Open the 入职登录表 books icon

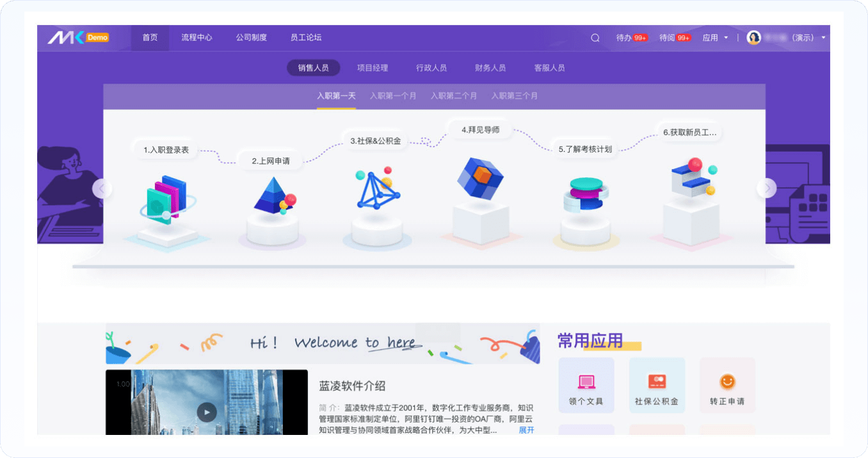click(x=164, y=199)
